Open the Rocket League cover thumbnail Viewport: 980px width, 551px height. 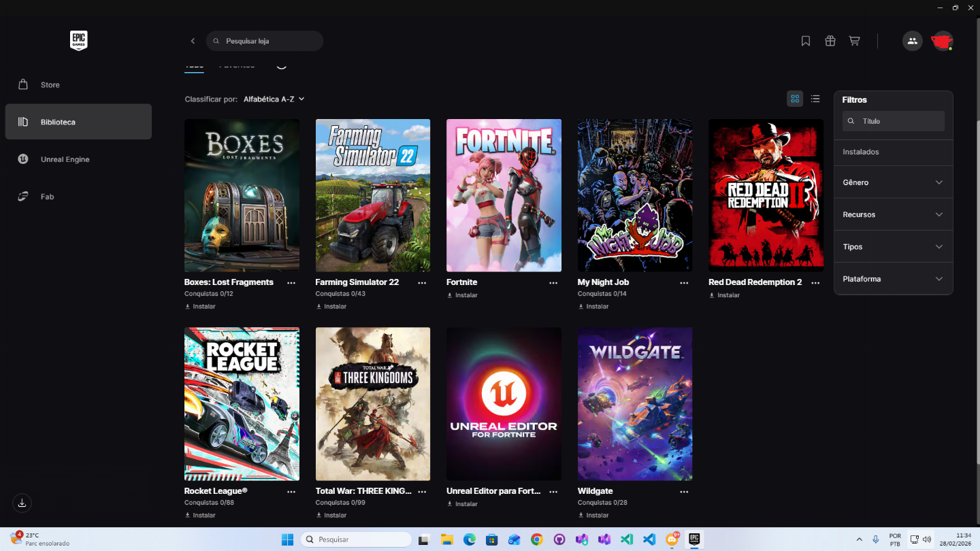242,404
